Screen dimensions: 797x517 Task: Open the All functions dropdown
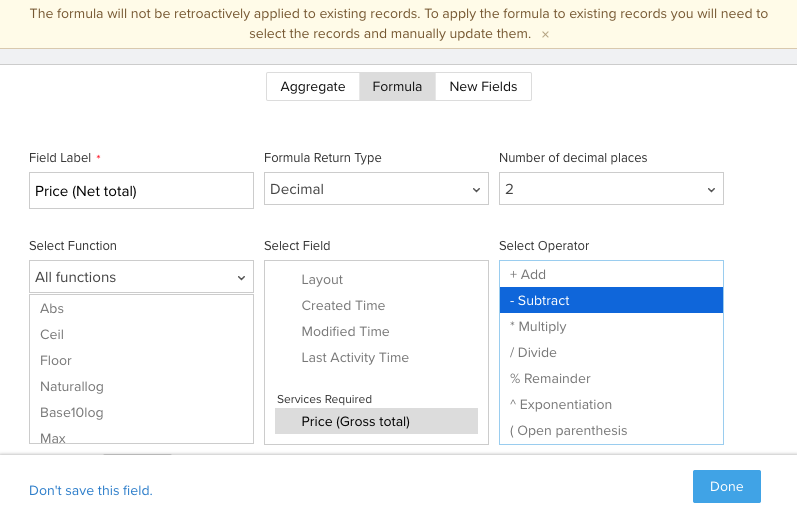(x=141, y=277)
